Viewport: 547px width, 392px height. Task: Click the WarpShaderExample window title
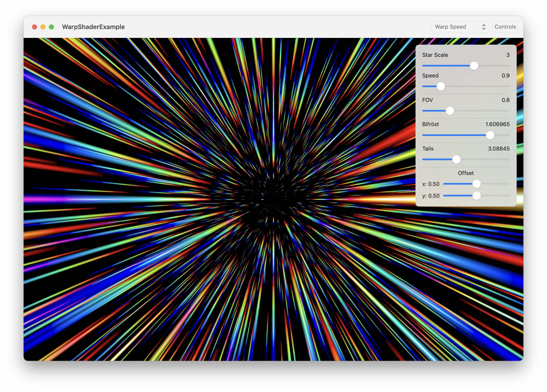tap(93, 27)
